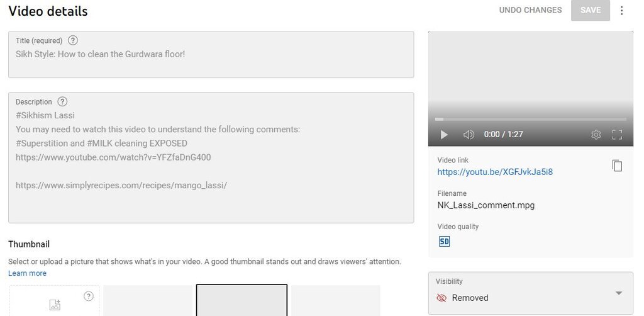Click the Removed visibility status eye icon
The width and height of the screenshot is (644, 316).
click(441, 298)
